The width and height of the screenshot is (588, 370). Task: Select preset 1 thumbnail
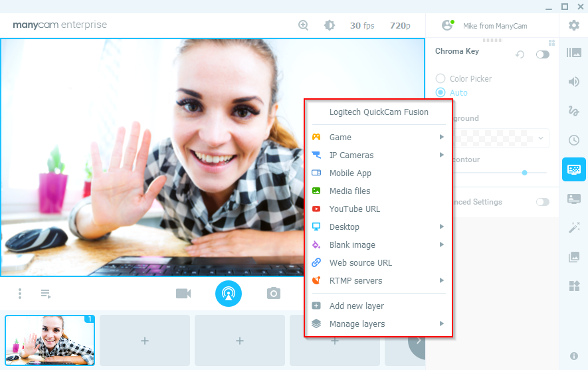point(50,340)
